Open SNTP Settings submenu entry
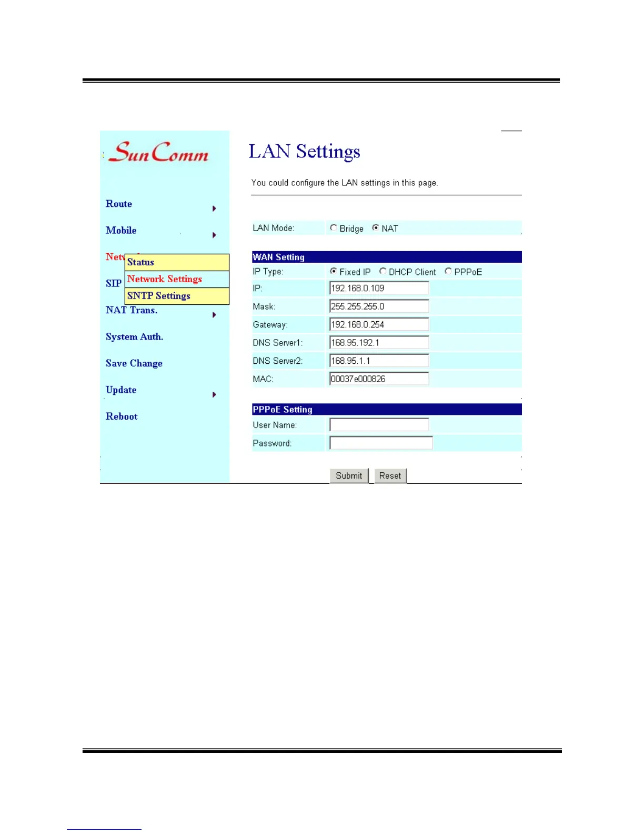 [x=177, y=296]
